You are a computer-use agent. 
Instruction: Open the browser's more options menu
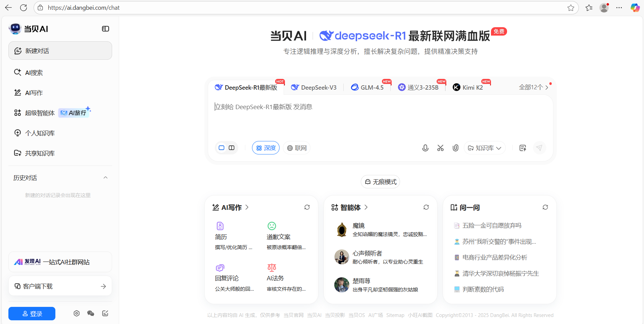tap(619, 8)
